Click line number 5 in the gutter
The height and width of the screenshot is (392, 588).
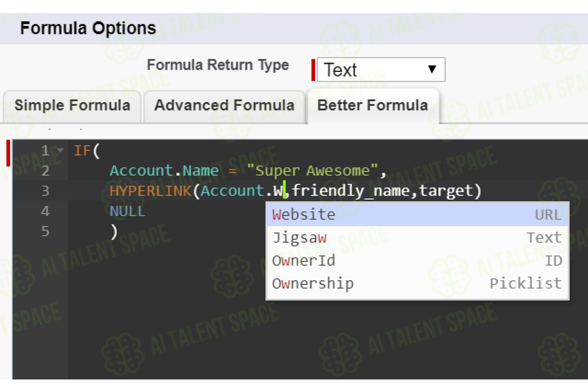pyautogui.click(x=45, y=231)
